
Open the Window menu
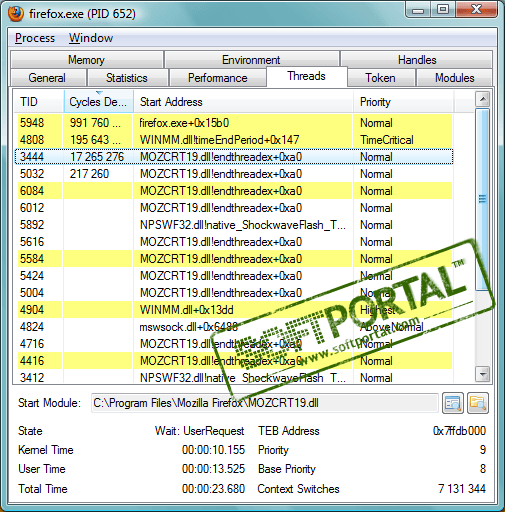pyautogui.click(x=91, y=38)
